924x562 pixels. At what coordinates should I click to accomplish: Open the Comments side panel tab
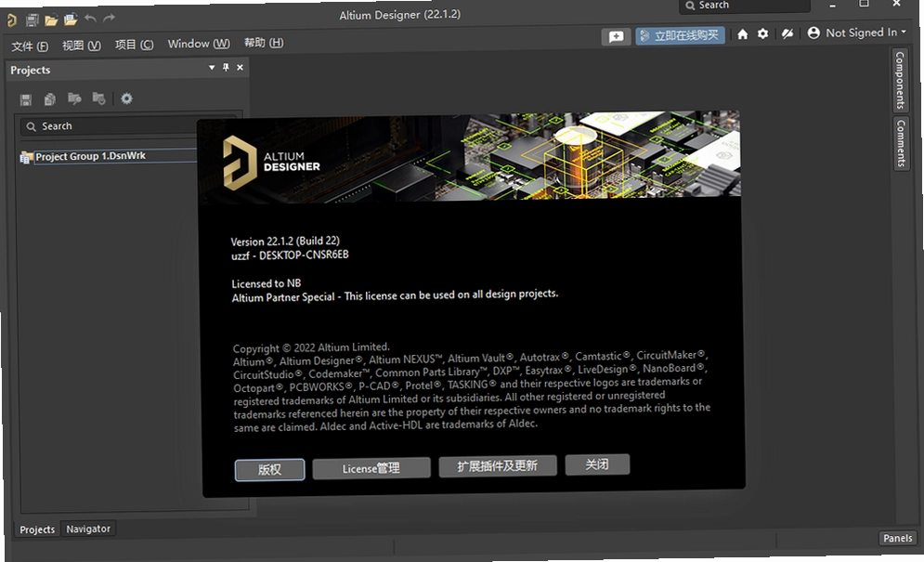pos(901,143)
